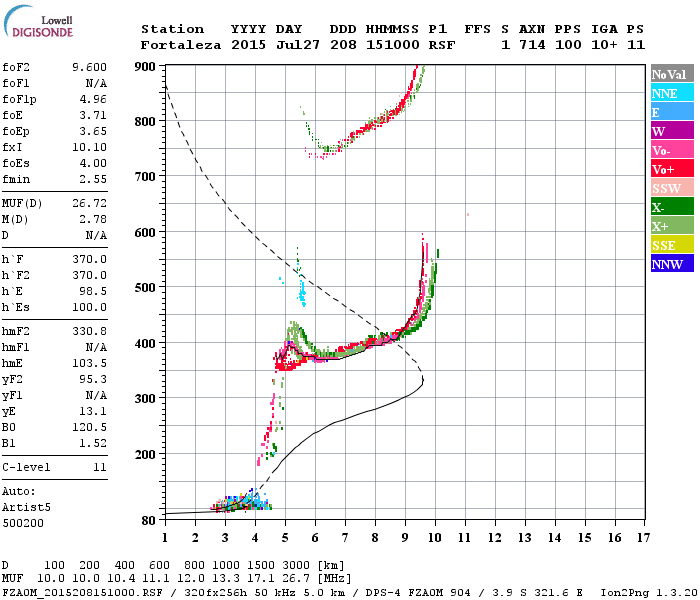This screenshot has height=600, width=700.
Task: Click the foE value 3.71
Action: [93, 115]
